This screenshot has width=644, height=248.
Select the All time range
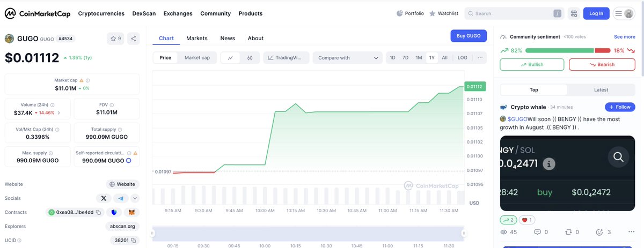444,58
